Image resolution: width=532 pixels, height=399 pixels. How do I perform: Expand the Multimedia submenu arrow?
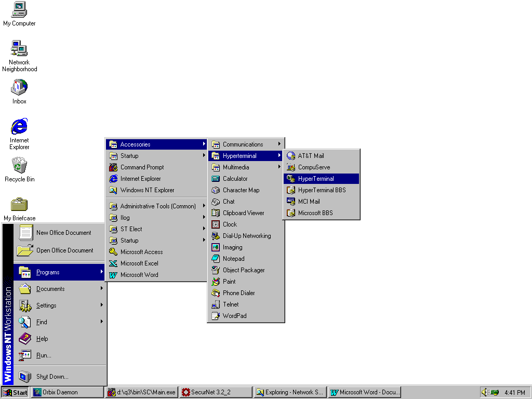pos(279,167)
